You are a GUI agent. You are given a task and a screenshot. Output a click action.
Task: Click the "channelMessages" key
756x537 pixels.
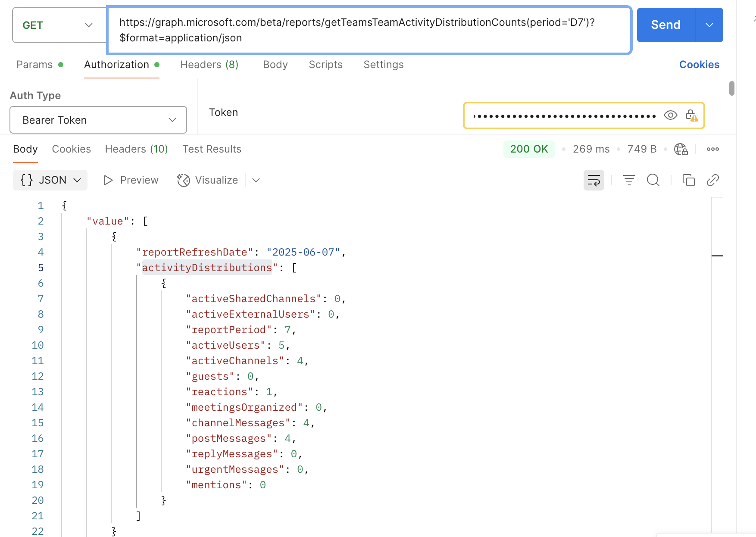(x=238, y=423)
